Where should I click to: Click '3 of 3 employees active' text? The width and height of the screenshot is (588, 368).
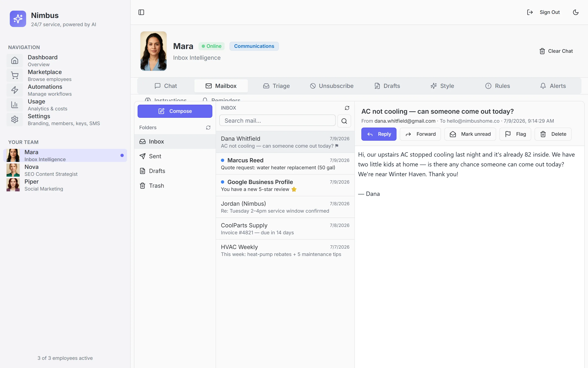pos(65,358)
